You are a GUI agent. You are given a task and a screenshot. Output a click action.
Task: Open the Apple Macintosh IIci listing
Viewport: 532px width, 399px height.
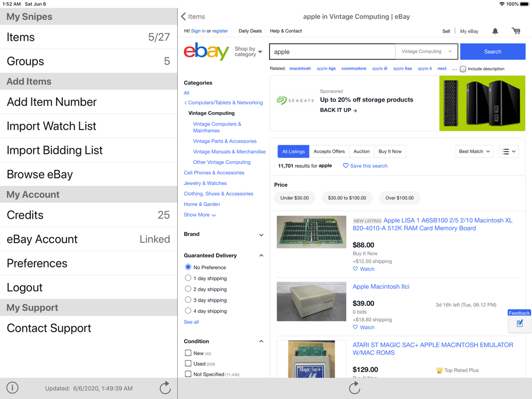pyautogui.click(x=381, y=287)
